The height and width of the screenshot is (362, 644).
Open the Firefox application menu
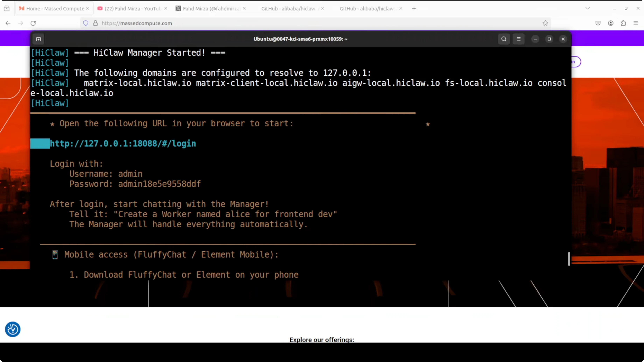click(x=636, y=23)
